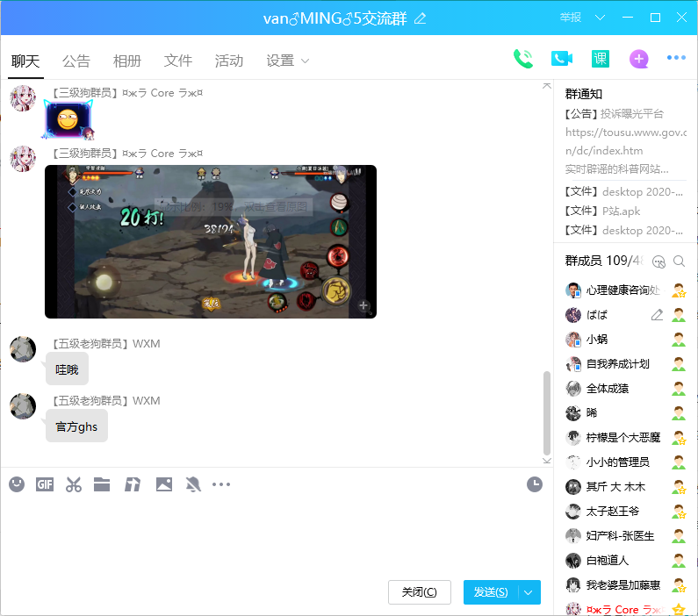698x616 pixels.
Task: Switch to the 公告 tab
Action: (x=76, y=61)
